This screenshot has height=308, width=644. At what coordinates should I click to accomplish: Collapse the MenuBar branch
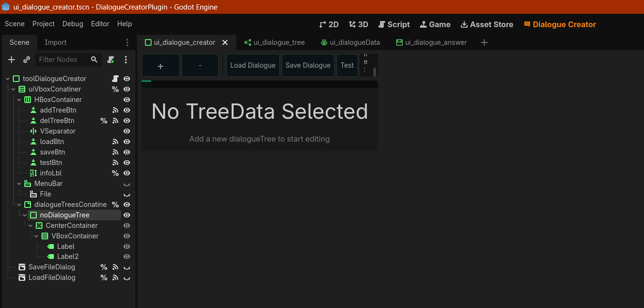point(19,184)
